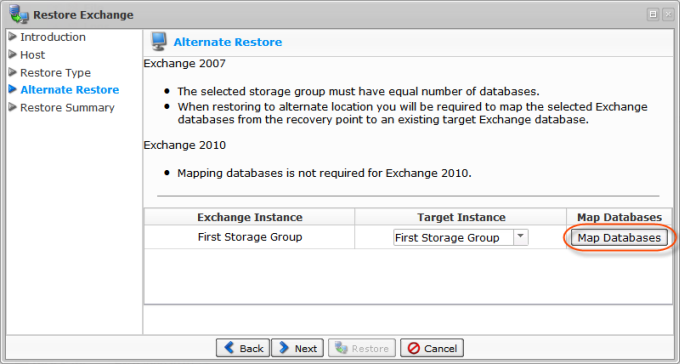Viewport: 680px width, 364px height.
Task: Maximize the Restore Exchange dialog
Action: [653, 15]
